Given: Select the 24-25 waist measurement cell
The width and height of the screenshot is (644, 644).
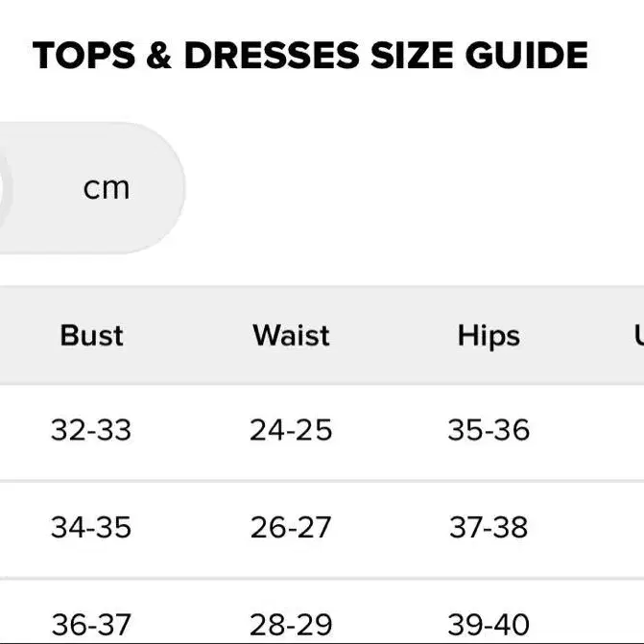Looking at the screenshot, I should tap(291, 430).
